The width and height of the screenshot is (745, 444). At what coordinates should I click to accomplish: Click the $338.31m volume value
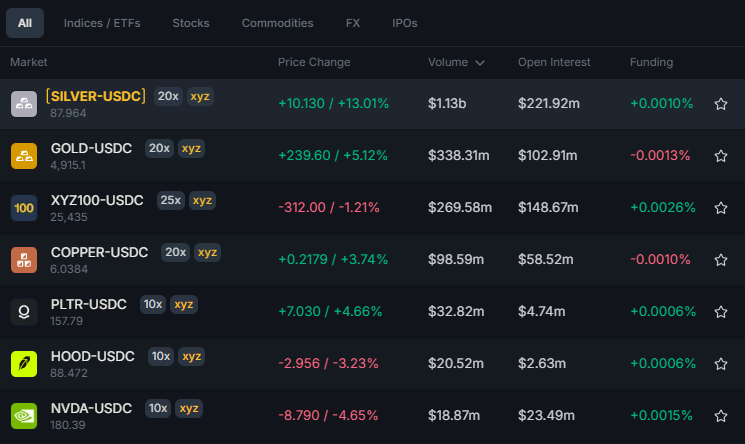458,155
